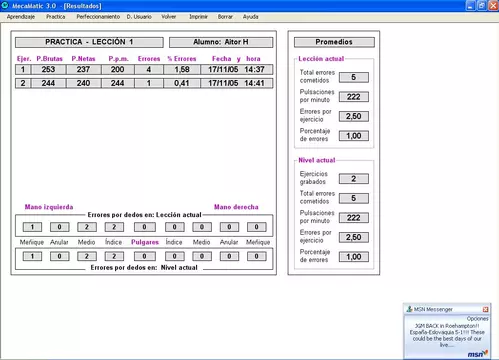Click the Borrar menu item
The image size is (499, 360).
pos(225,17)
